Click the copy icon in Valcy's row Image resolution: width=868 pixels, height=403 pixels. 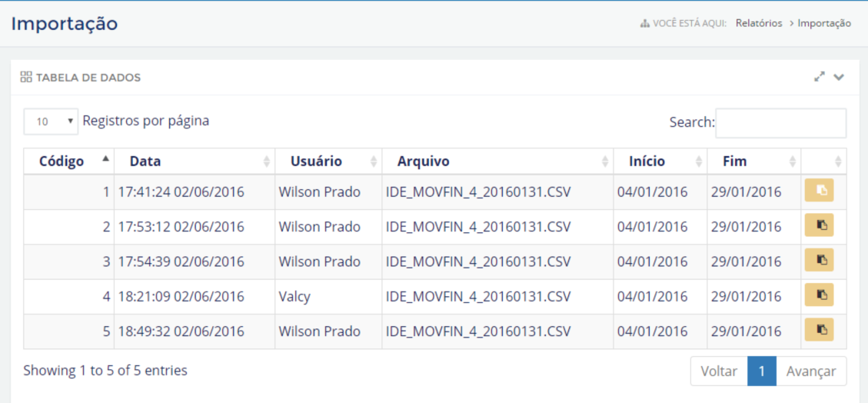click(x=819, y=295)
